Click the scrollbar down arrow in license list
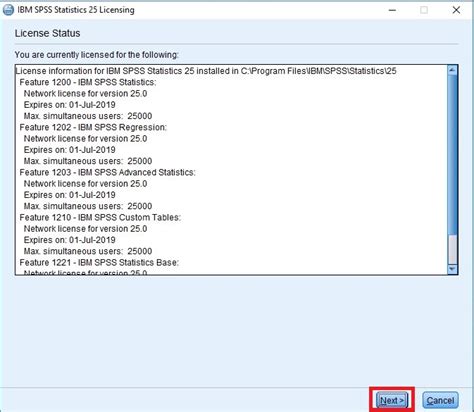474x412 pixels. point(452,269)
